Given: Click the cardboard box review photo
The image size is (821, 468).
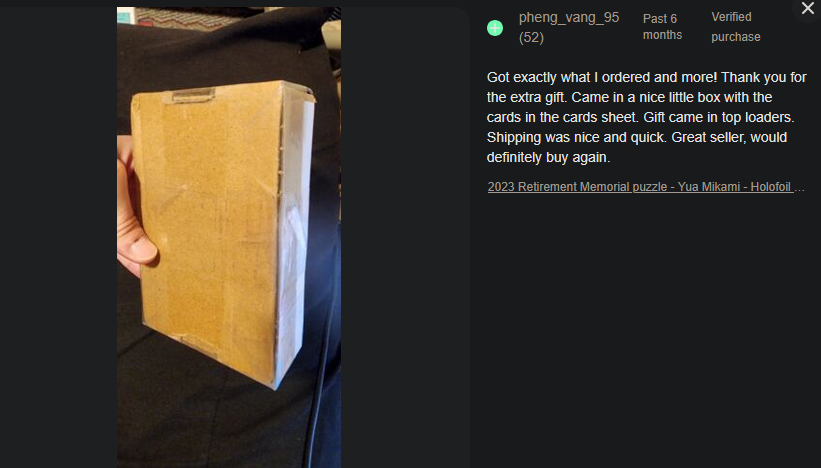Looking at the screenshot, I should [x=229, y=237].
